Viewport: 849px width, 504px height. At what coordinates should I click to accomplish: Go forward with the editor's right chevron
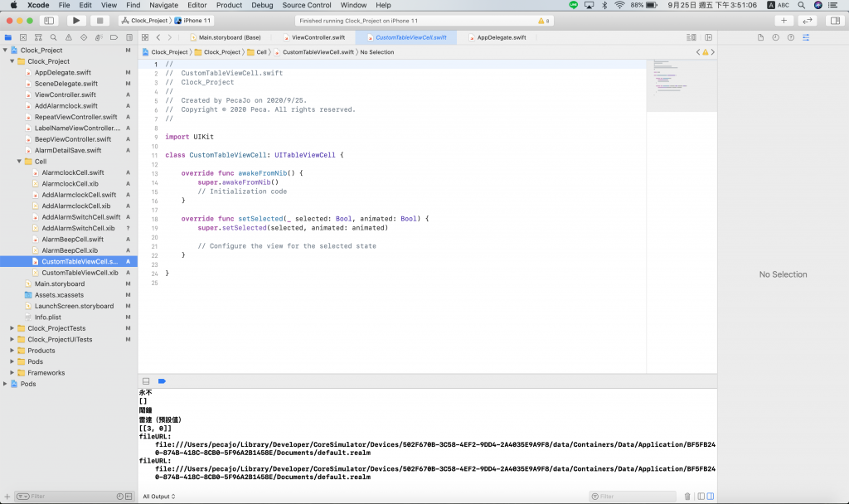pos(169,37)
